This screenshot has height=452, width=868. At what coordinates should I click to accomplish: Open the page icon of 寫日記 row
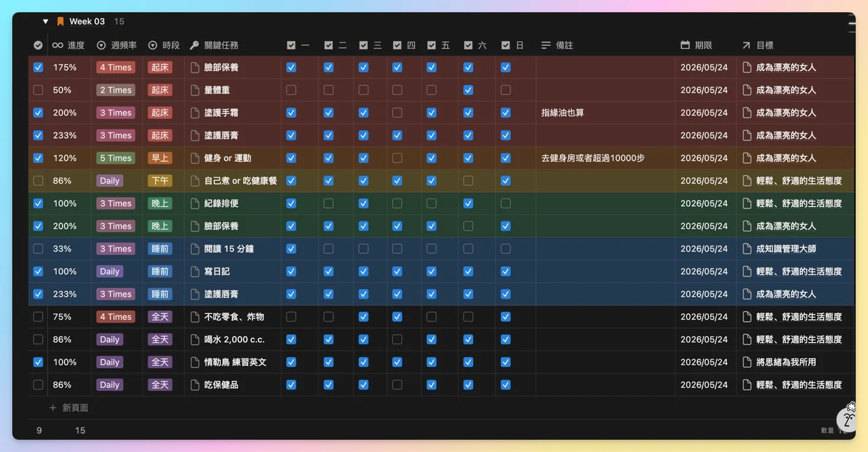[195, 272]
